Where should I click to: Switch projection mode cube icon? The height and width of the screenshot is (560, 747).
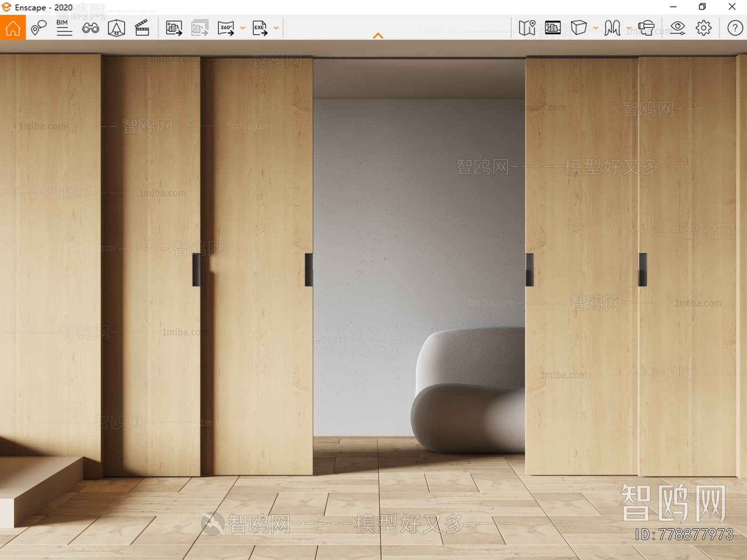[x=579, y=28]
